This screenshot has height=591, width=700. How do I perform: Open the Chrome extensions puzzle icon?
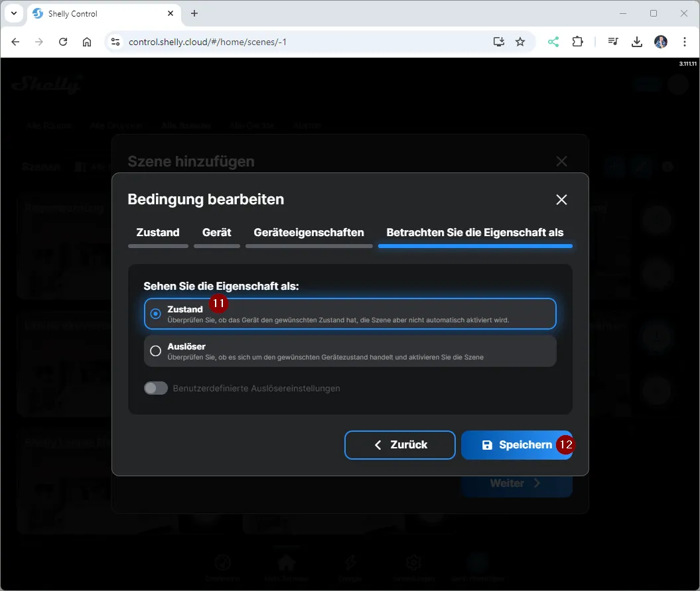point(577,42)
